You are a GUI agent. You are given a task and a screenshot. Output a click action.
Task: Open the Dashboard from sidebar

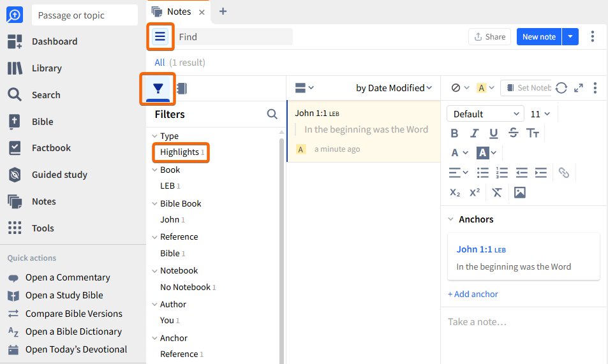click(x=43, y=41)
